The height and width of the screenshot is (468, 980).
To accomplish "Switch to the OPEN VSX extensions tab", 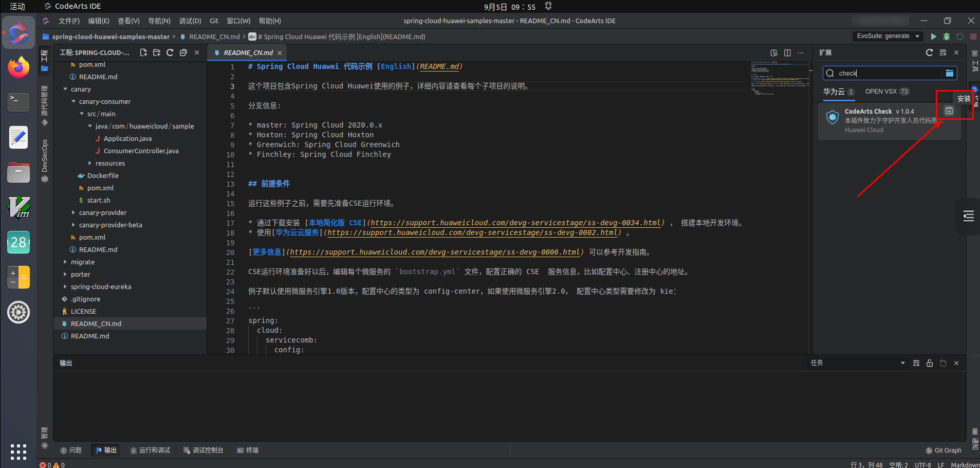I will point(887,92).
